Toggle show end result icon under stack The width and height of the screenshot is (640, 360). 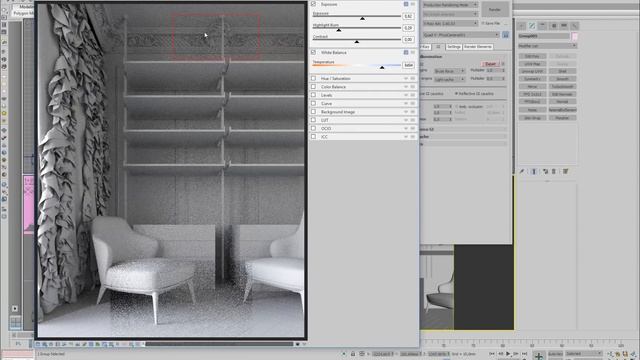coord(534,171)
